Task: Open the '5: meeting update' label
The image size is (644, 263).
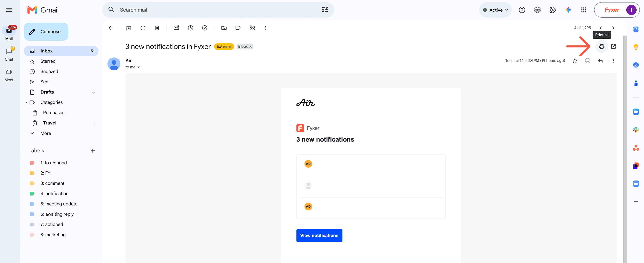Action: click(61, 204)
